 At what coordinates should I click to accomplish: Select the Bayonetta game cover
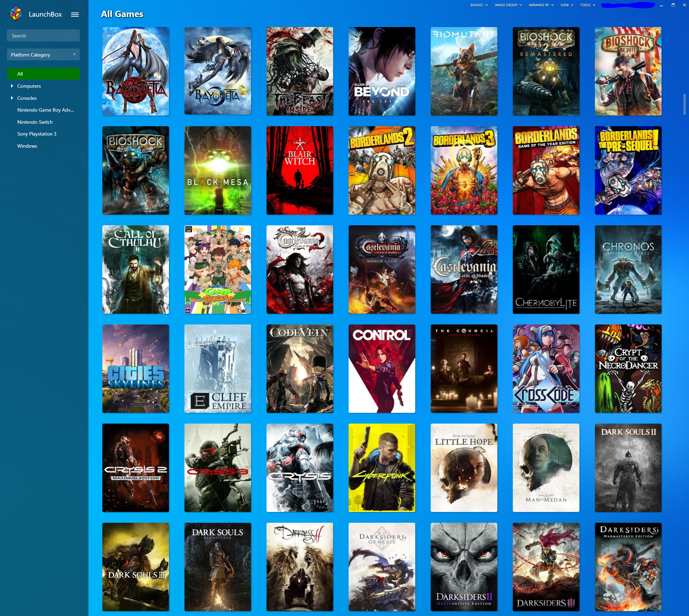tap(136, 71)
